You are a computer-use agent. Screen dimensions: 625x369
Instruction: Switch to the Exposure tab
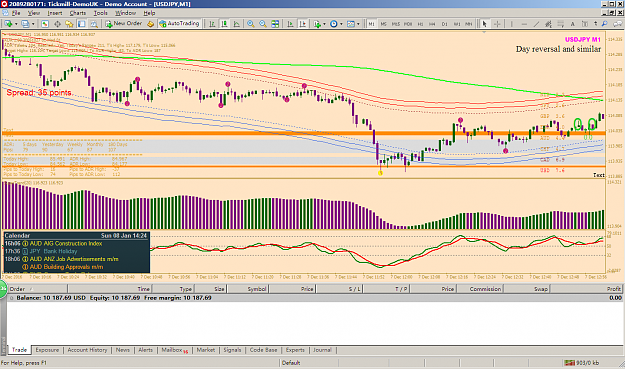click(47, 350)
